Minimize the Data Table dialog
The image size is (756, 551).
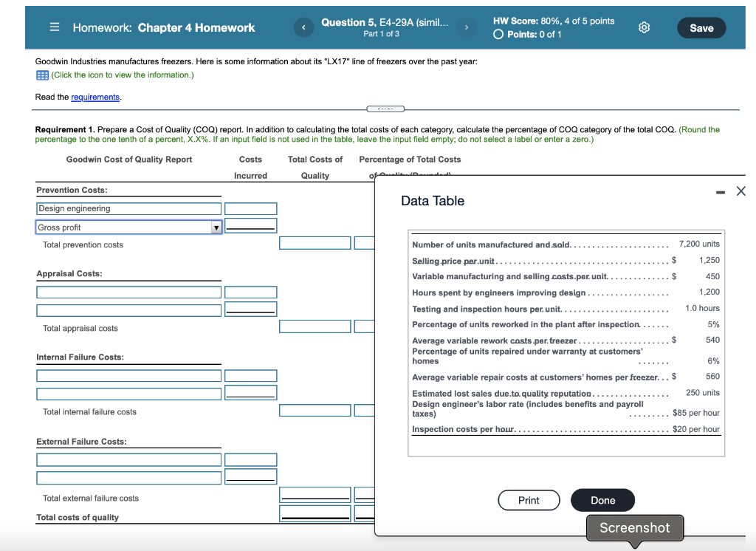click(721, 192)
